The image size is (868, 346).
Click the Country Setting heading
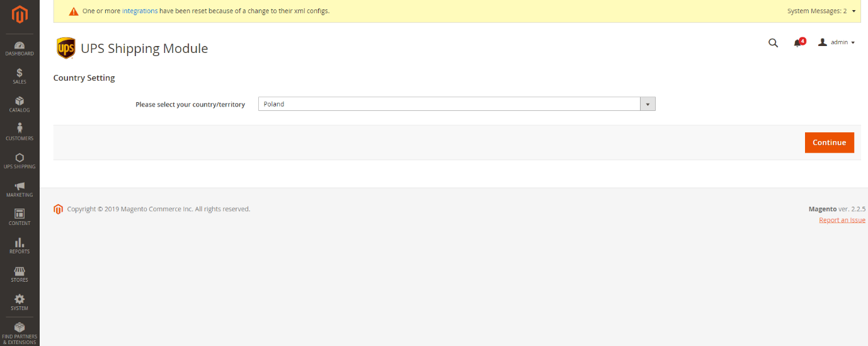(x=84, y=78)
